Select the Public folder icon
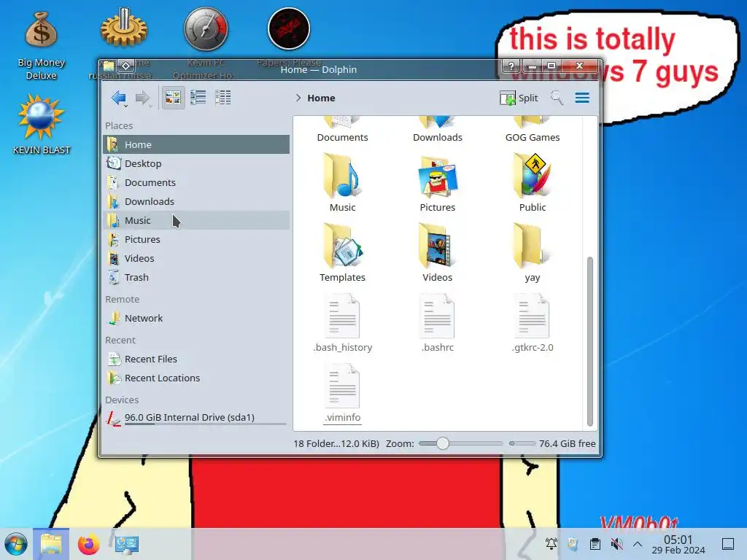747x560 pixels. pos(533,176)
